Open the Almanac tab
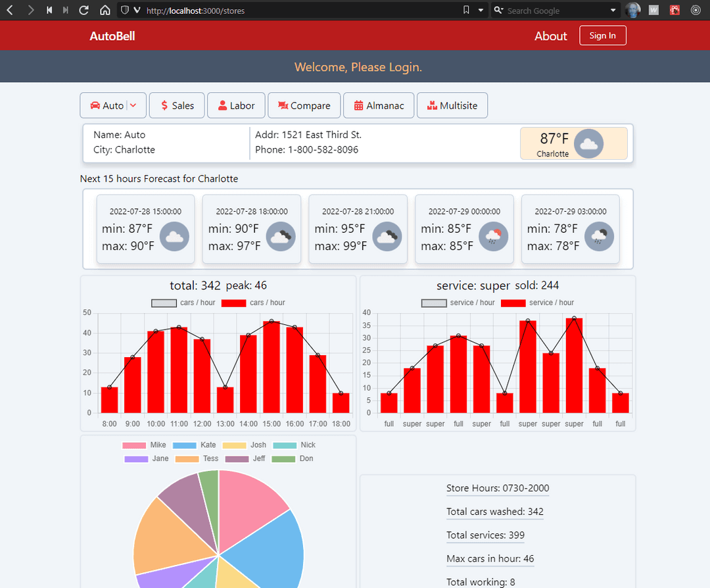710x588 pixels. [x=379, y=105]
